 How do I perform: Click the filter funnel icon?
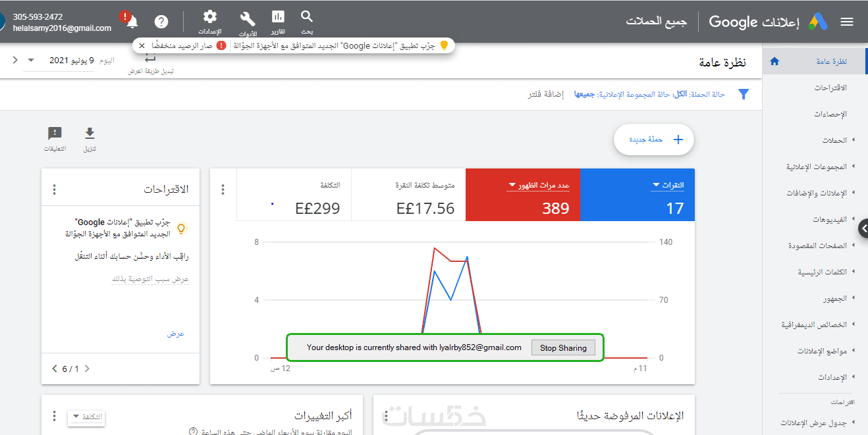coord(744,94)
